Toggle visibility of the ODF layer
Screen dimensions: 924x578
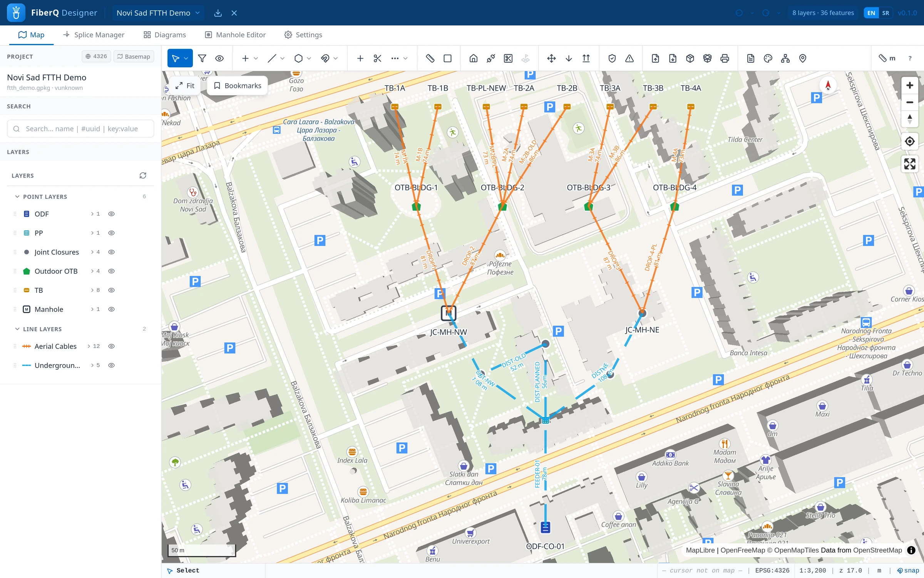[111, 214]
